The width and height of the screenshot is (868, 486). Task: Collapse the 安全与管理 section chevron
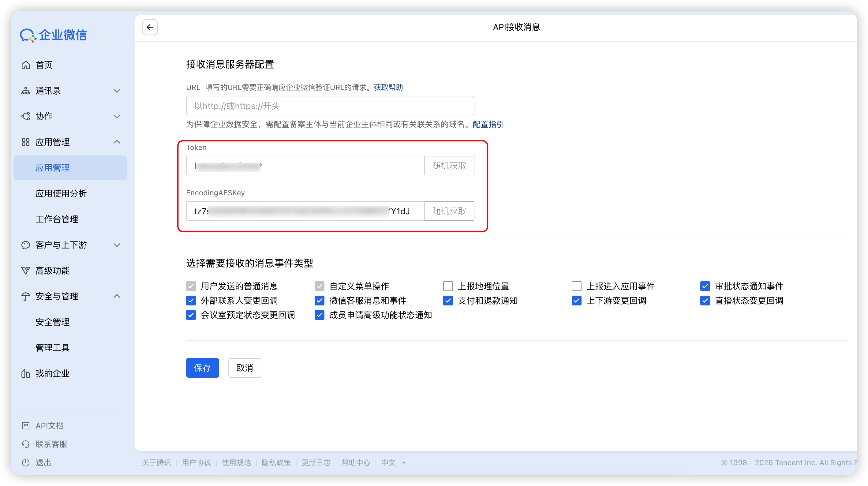(x=117, y=296)
